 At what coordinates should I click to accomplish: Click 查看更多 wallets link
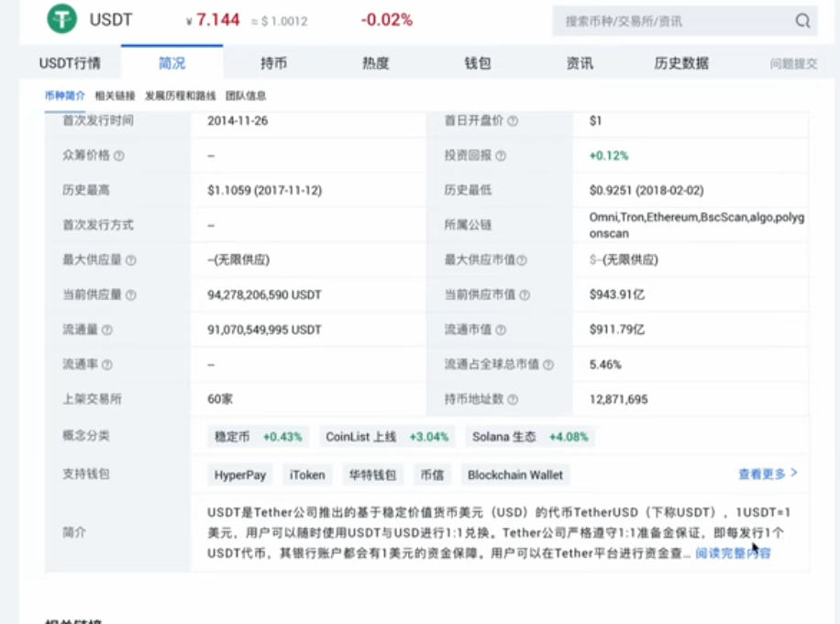coord(768,474)
